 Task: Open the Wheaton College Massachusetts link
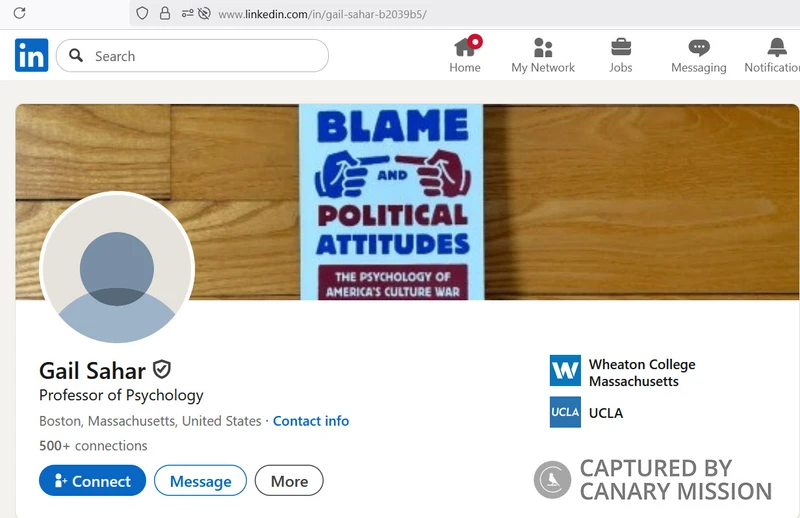pos(642,373)
